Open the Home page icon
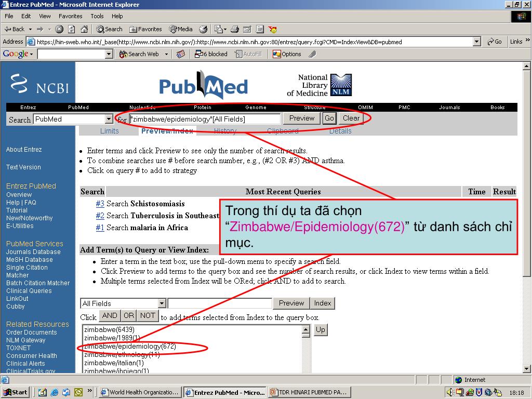Viewport: 532px width, 399px height. click(x=84, y=29)
